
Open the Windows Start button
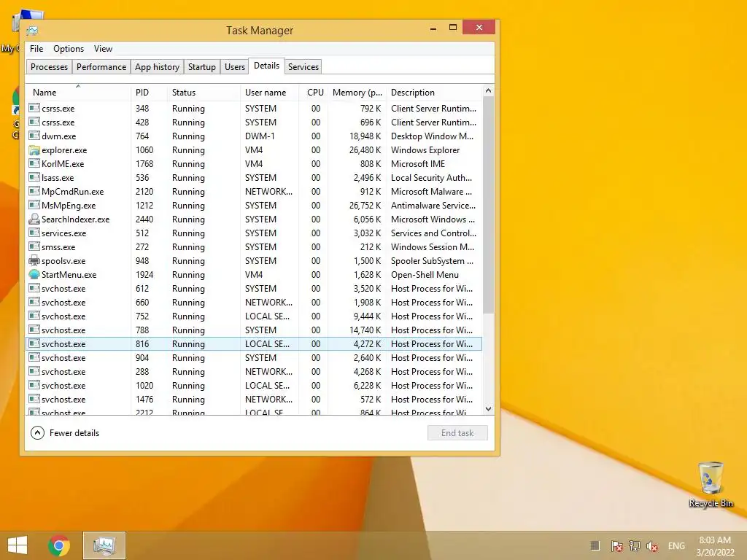click(x=18, y=545)
